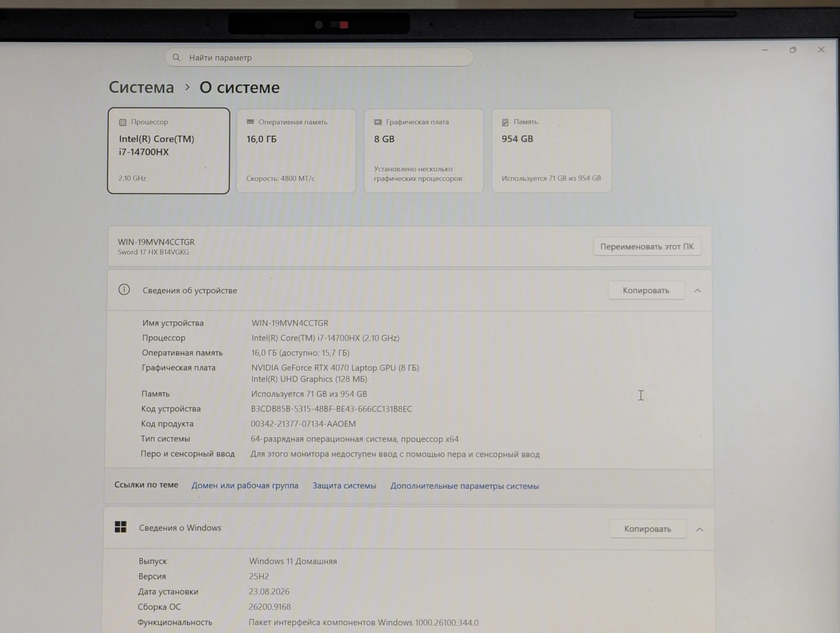Open 'Домен или рабочая группа' link
This screenshot has width=840, height=633.
coord(245,485)
